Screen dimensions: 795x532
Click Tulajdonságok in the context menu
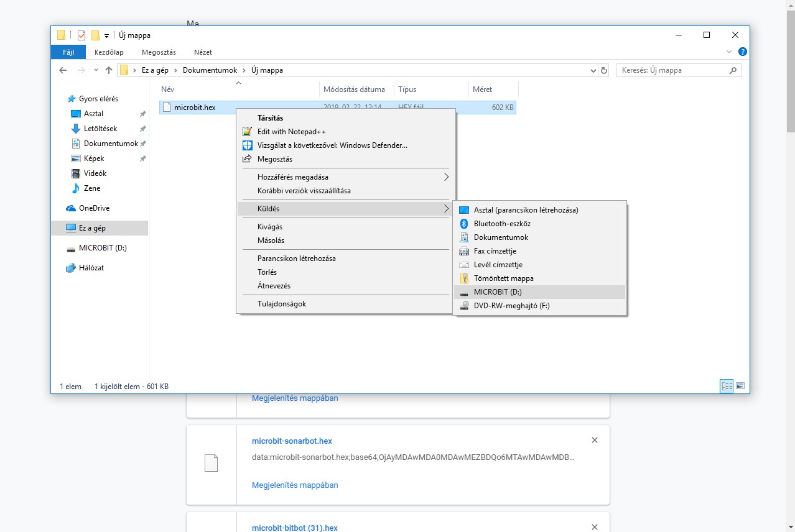coord(282,304)
